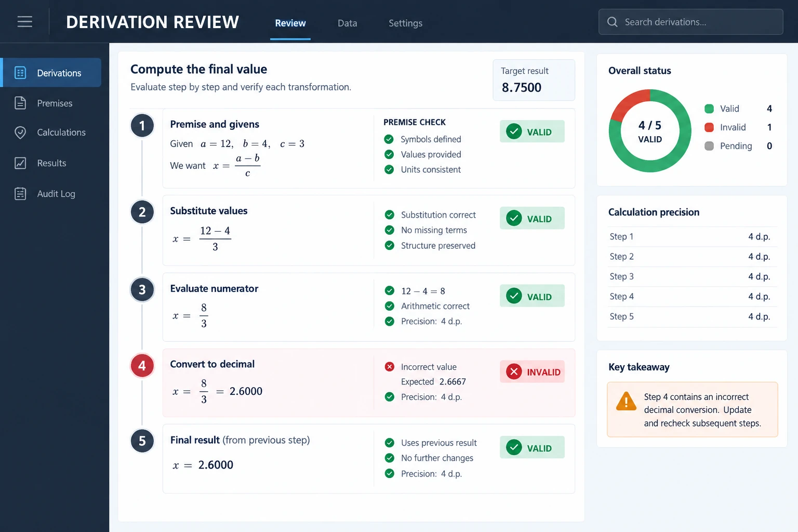Select the step 4 red timeline marker

coord(142,366)
